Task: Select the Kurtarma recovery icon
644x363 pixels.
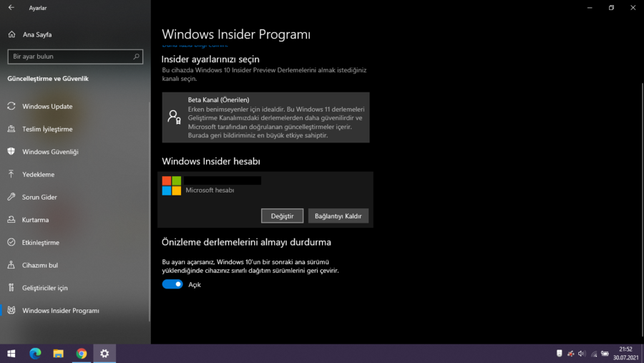Action: pyautogui.click(x=11, y=220)
